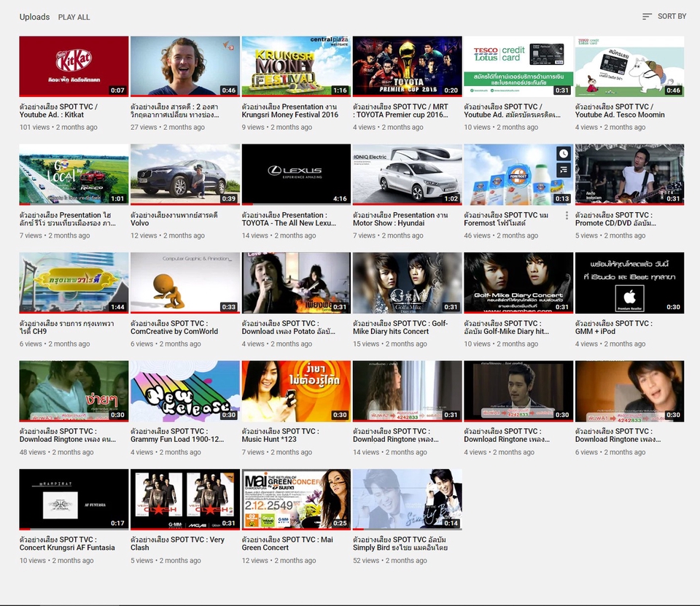Viewport: 700px width, 606px height.
Task: Play the TOYOTA Premier Cup 2016 video
Action: (x=406, y=66)
